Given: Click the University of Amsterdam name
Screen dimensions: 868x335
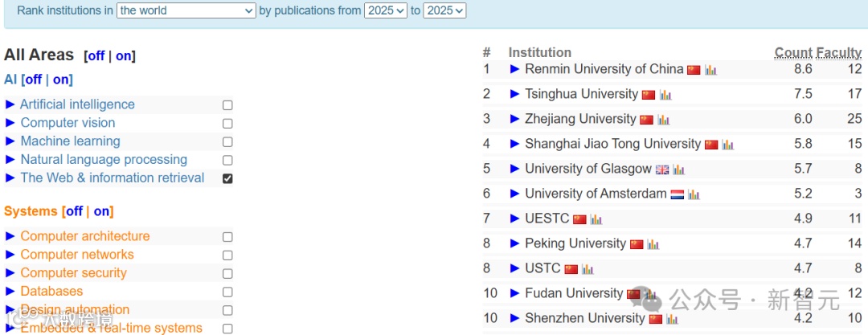Looking at the screenshot, I should point(596,194).
